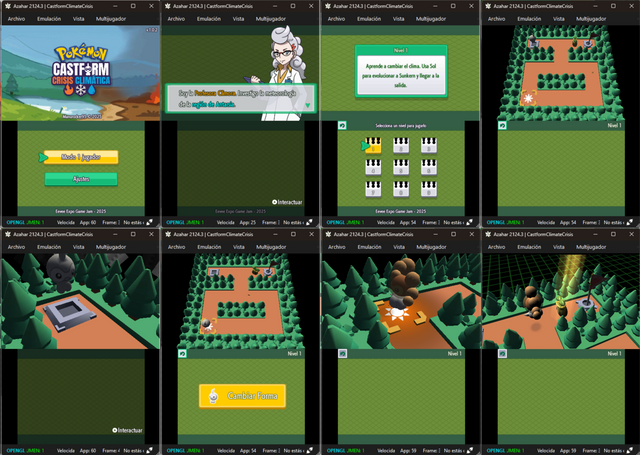Click OPENGL label in title screen window status bar
Screen dimensions: 640x455
15,222
